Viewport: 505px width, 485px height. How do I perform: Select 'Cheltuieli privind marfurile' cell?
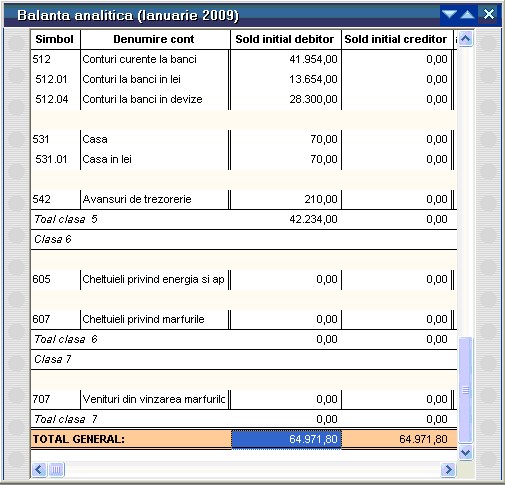(155, 319)
